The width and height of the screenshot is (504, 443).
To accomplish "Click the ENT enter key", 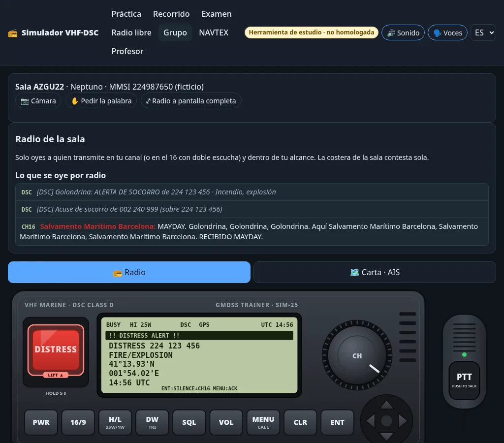I will pos(337,422).
